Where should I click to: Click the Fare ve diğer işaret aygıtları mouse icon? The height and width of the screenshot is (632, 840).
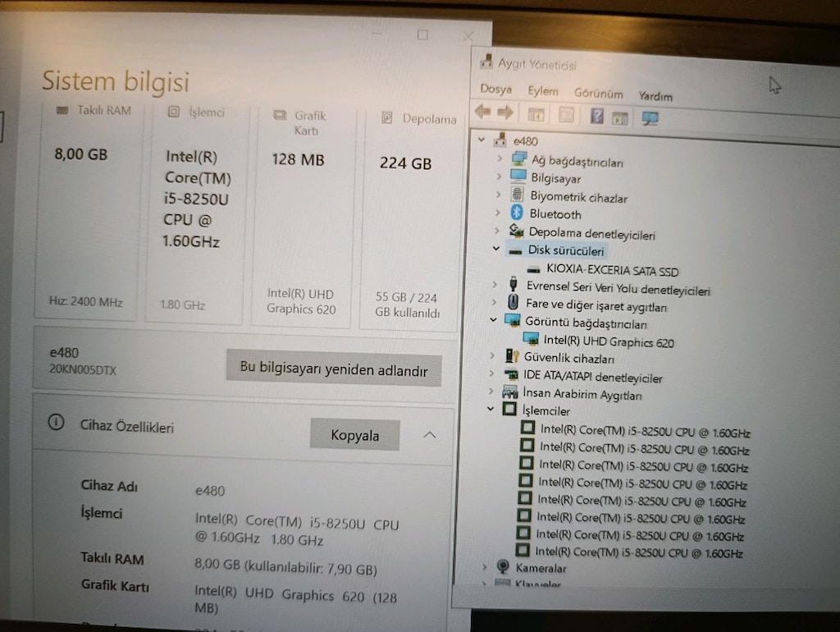click(514, 302)
